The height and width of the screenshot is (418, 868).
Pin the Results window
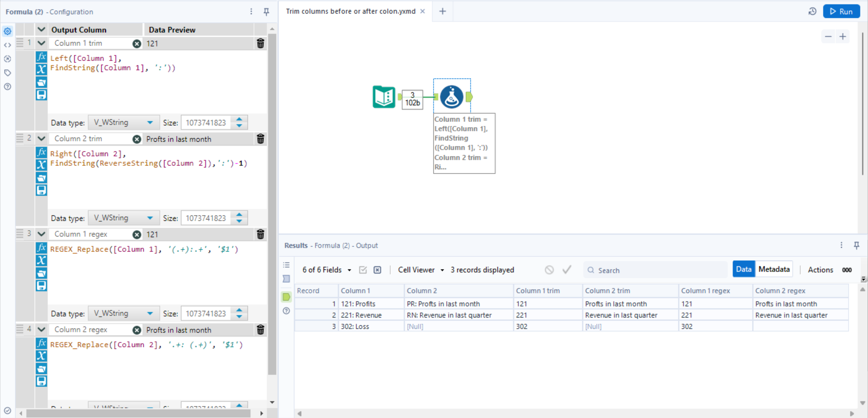(856, 245)
